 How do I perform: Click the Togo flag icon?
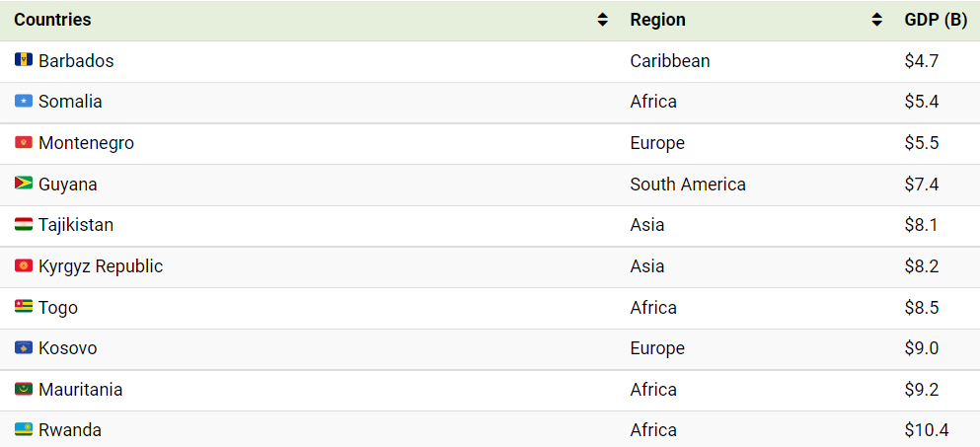23,307
